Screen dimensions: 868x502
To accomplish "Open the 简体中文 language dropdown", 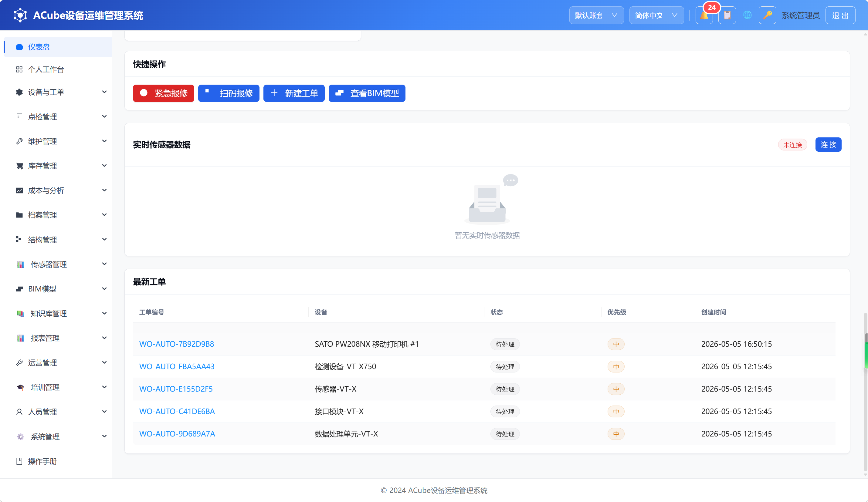I will tap(656, 15).
